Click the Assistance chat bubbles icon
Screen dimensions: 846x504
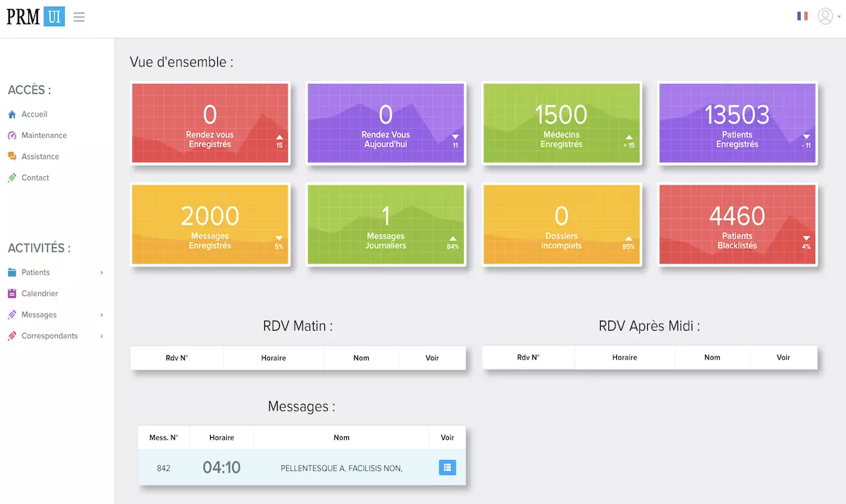12,156
